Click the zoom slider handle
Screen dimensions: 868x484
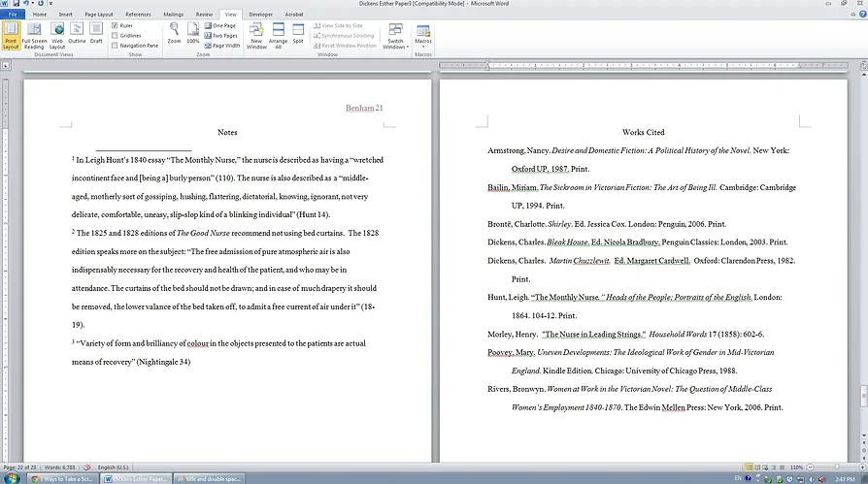(837, 468)
